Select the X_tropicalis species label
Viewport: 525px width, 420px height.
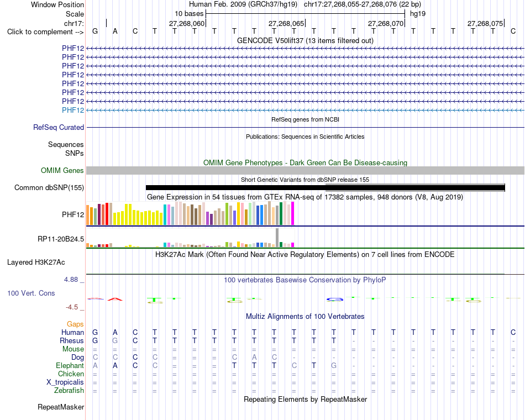click(65, 382)
